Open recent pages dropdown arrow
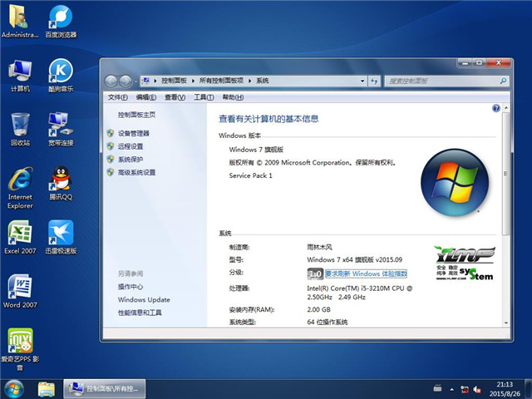532x399 pixels. click(135, 81)
